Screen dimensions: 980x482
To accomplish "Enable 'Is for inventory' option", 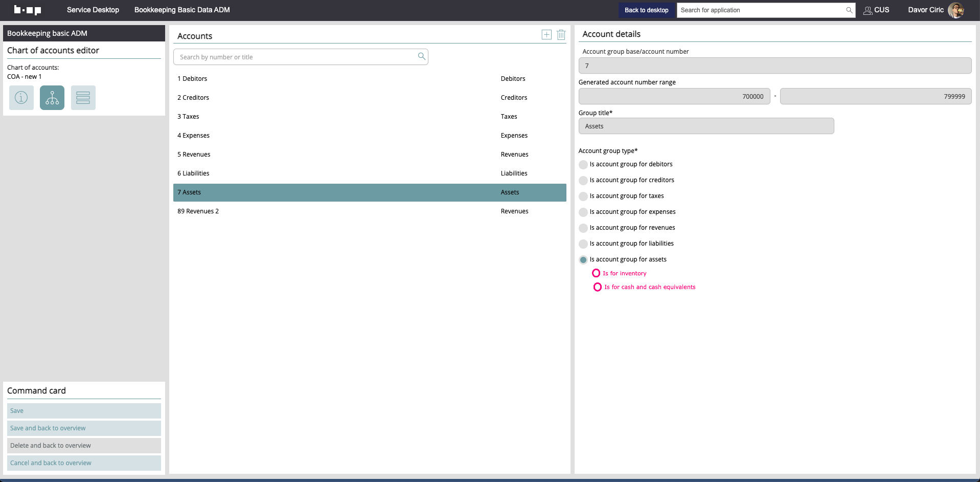I will click(596, 273).
